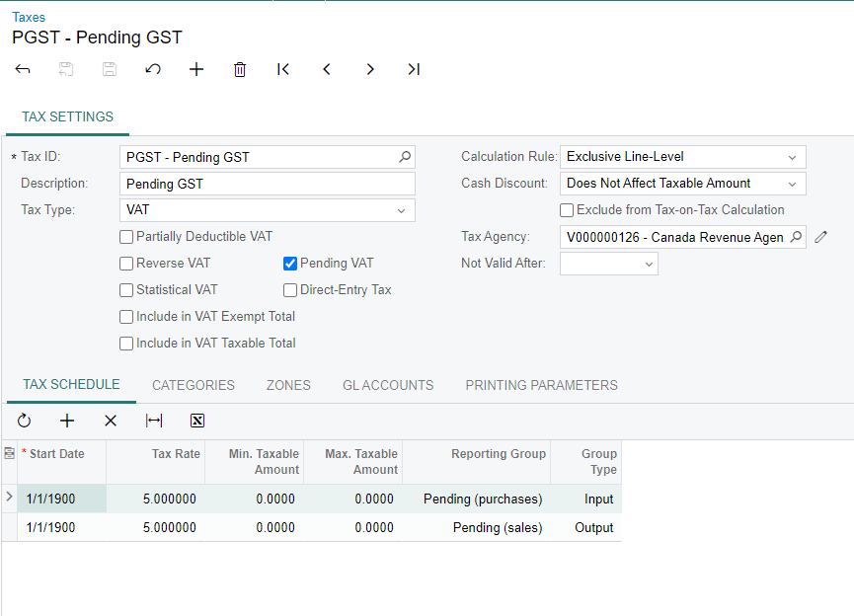Go to the first record icon

283,69
